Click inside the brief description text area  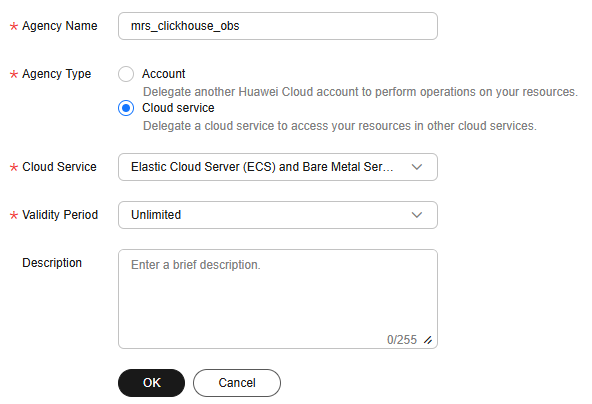[278, 299]
